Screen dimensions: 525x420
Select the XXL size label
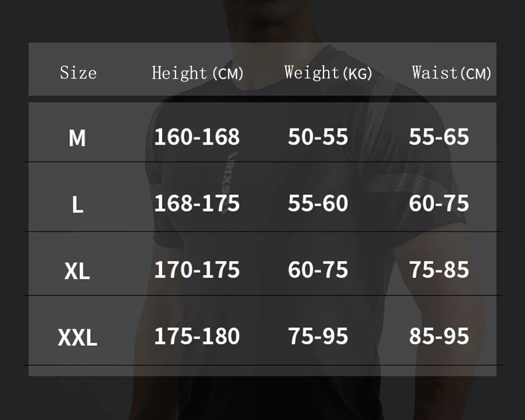[77, 337]
